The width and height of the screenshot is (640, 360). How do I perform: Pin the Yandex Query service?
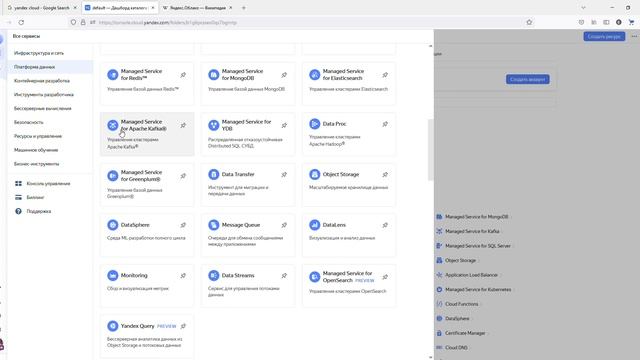coord(183,326)
